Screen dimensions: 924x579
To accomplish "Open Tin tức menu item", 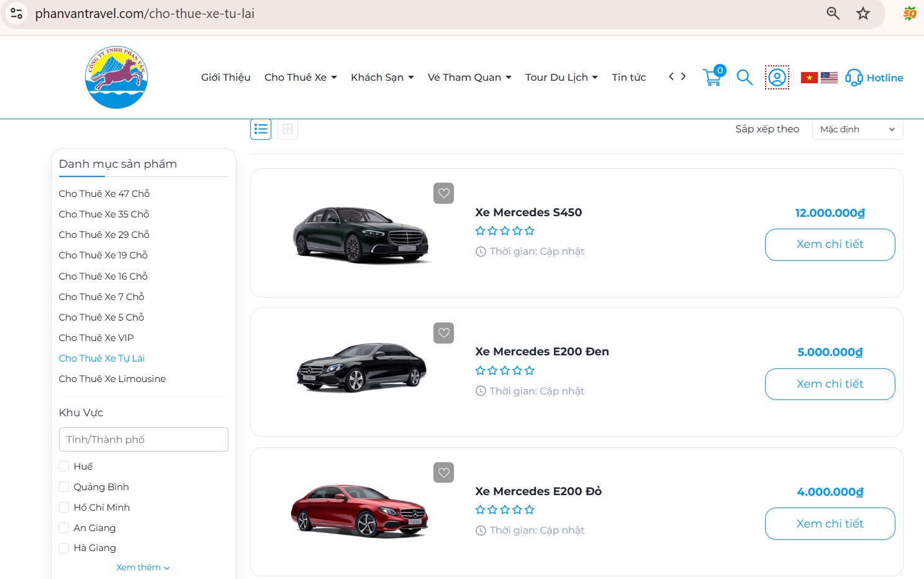I will tap(629, 77).
